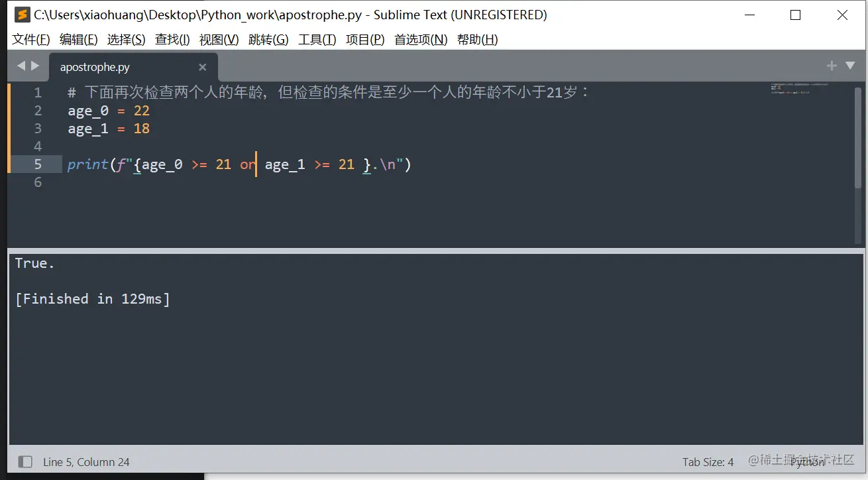Click line number 1 in gutter
Screen dimensions: 868x480
38,93
